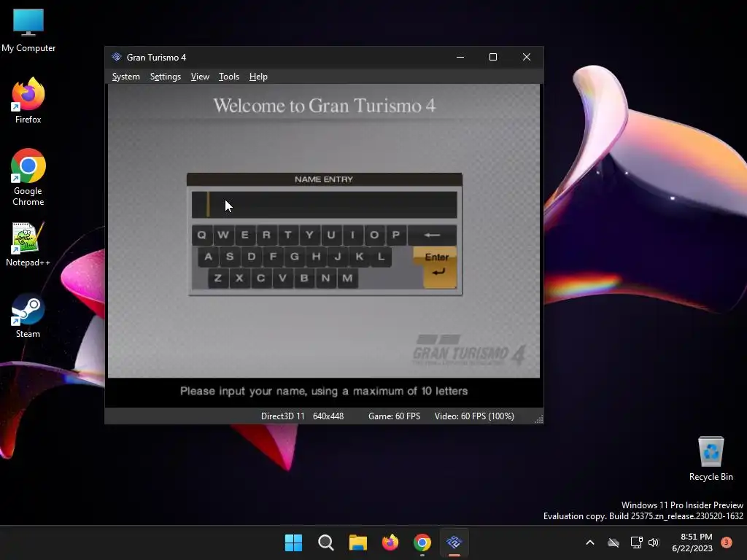Click the PCSX2 emulator taskbar icon

454,542
